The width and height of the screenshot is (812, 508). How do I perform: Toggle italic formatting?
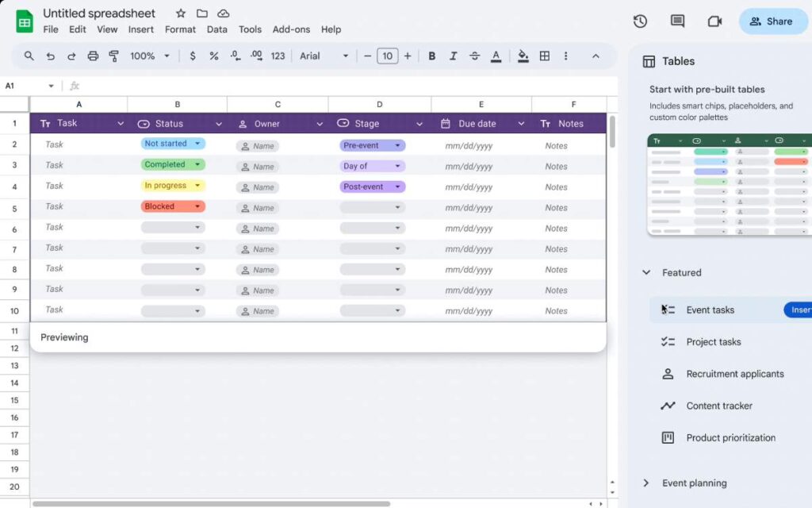[x=453, y=56]
